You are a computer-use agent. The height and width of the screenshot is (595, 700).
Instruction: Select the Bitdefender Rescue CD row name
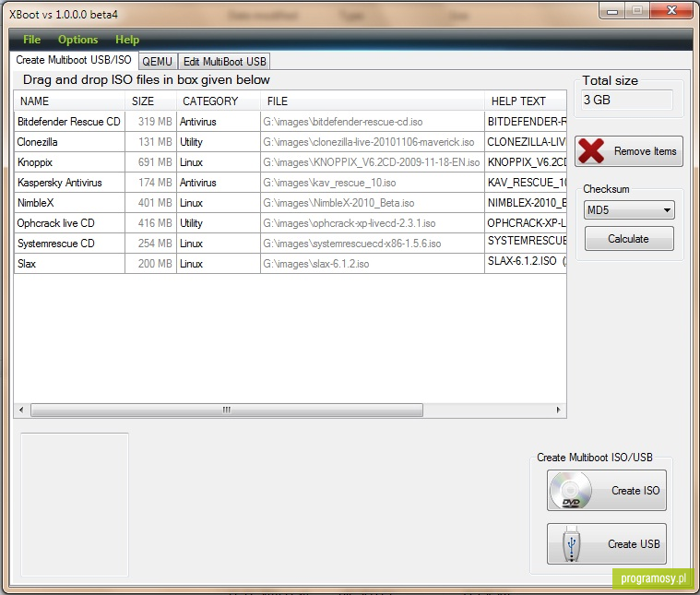coord(69,122)
